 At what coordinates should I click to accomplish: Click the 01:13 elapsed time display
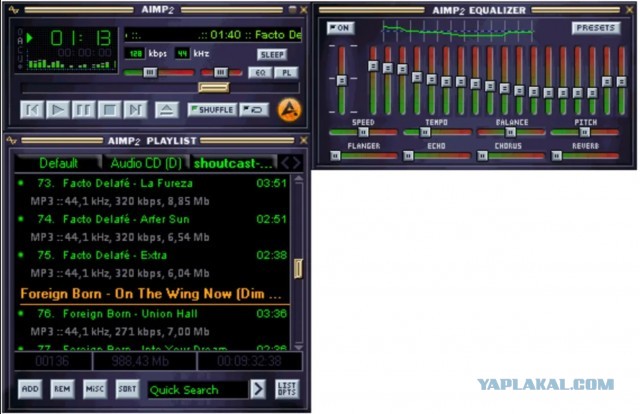click(x=81, y=38)
